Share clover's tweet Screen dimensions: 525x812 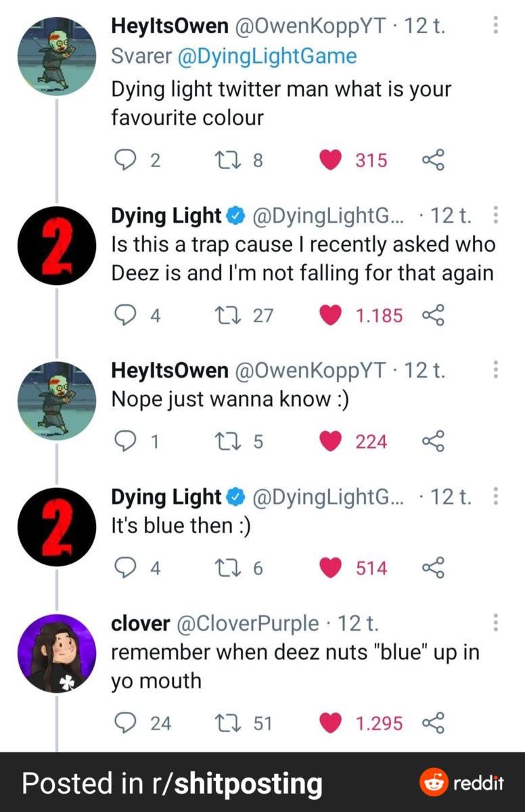(432, 723)
